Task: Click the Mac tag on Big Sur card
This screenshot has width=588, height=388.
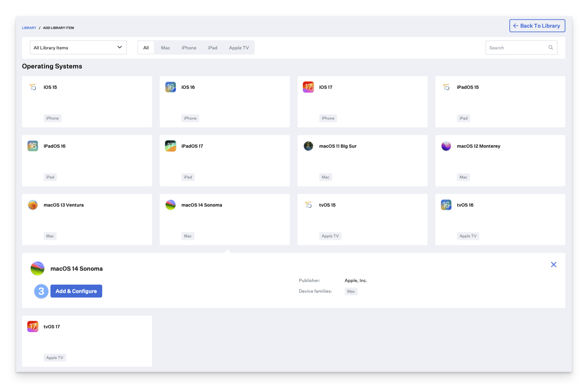Action: 326,177
